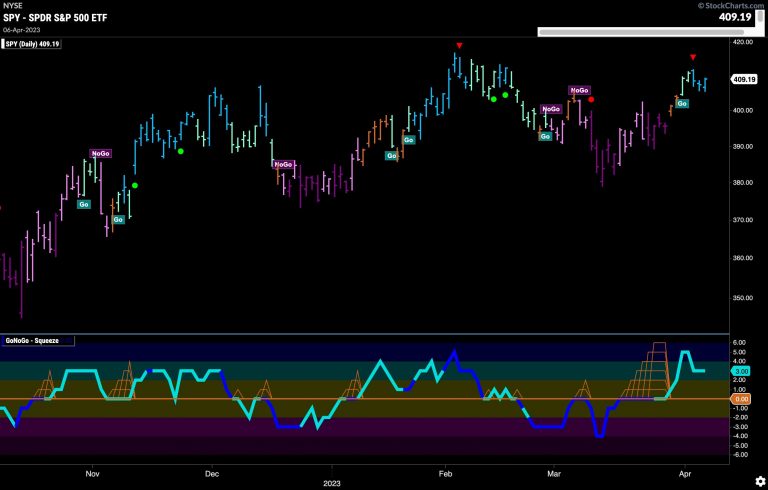Click the 'Apr' month label on time axis
This screenshot has width=768, height=490.
pyautogui.click(x=685, y=474)
